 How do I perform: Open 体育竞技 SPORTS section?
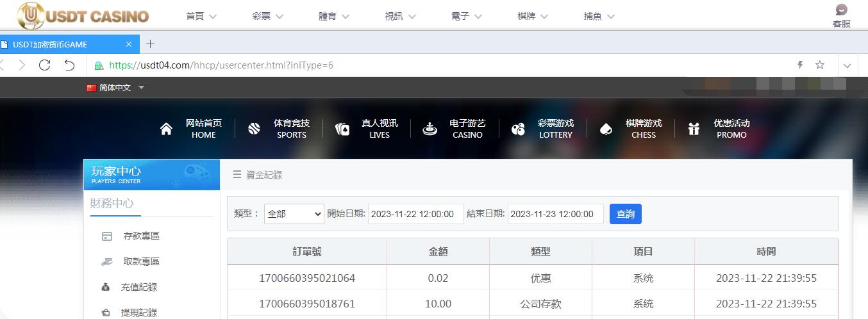tap(292, 129)
